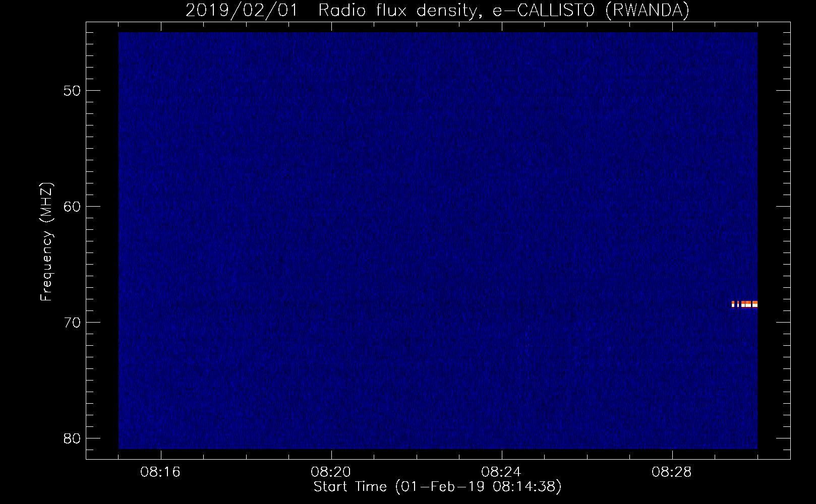Click the 70 frequency tick label

point(72,323)
